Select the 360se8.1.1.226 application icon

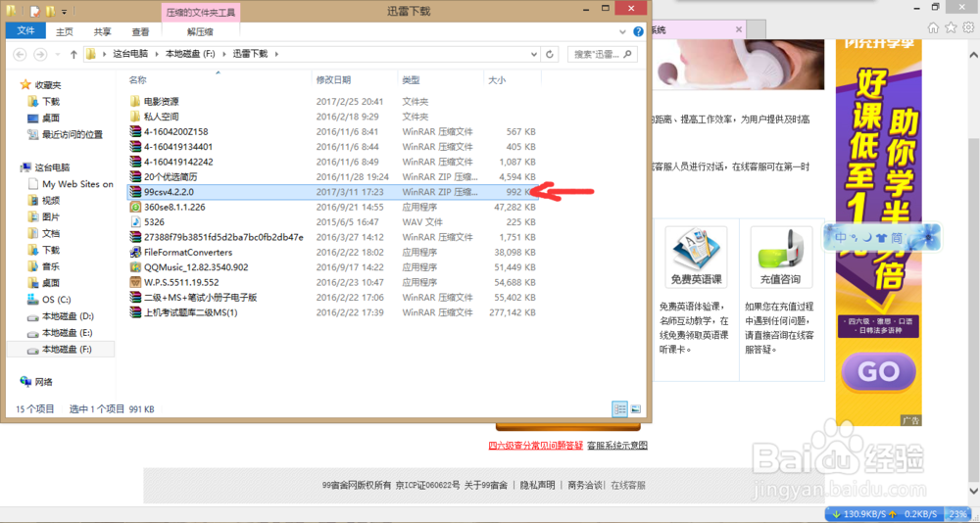[135, 207]
